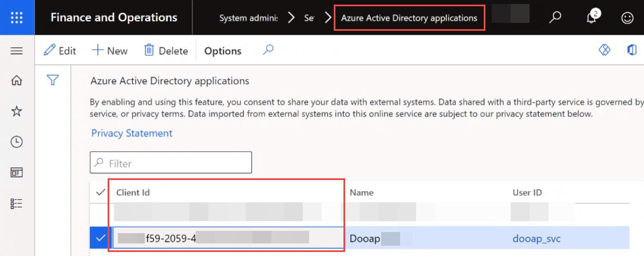The height and width of the screenshot is (256, 644).
Task: Open the Power Apps diamond icon
Action: tap(604, 50)
